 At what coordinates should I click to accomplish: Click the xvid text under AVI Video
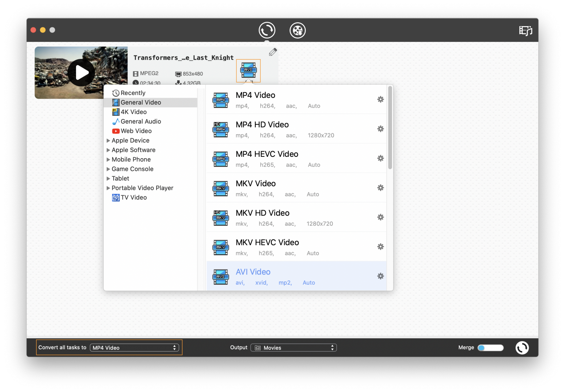coord(262,283)
